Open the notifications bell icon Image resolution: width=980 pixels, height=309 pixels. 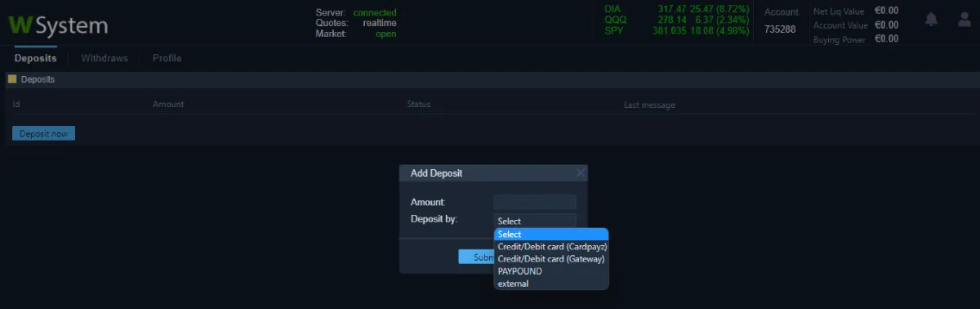pyautogui.click(x=931, y=19)
